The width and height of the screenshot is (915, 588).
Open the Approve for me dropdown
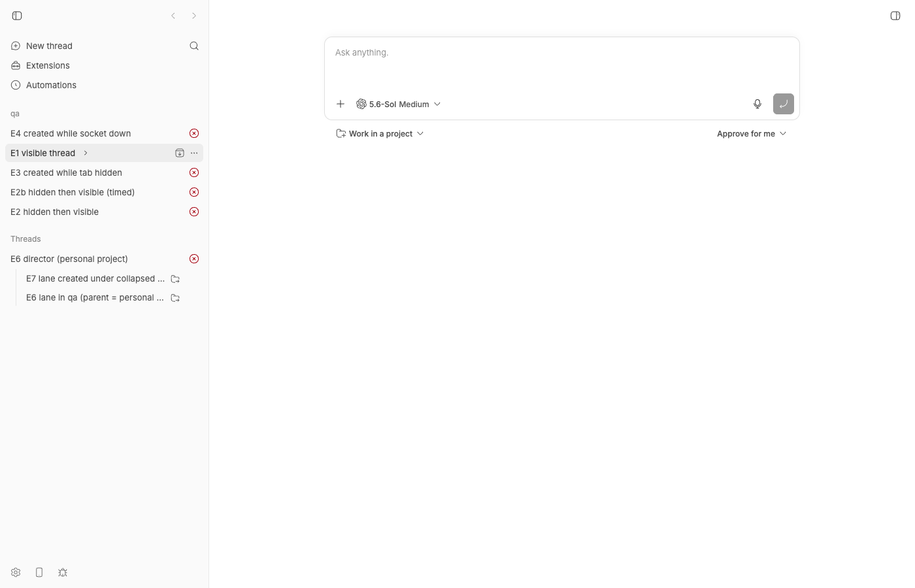752,133
